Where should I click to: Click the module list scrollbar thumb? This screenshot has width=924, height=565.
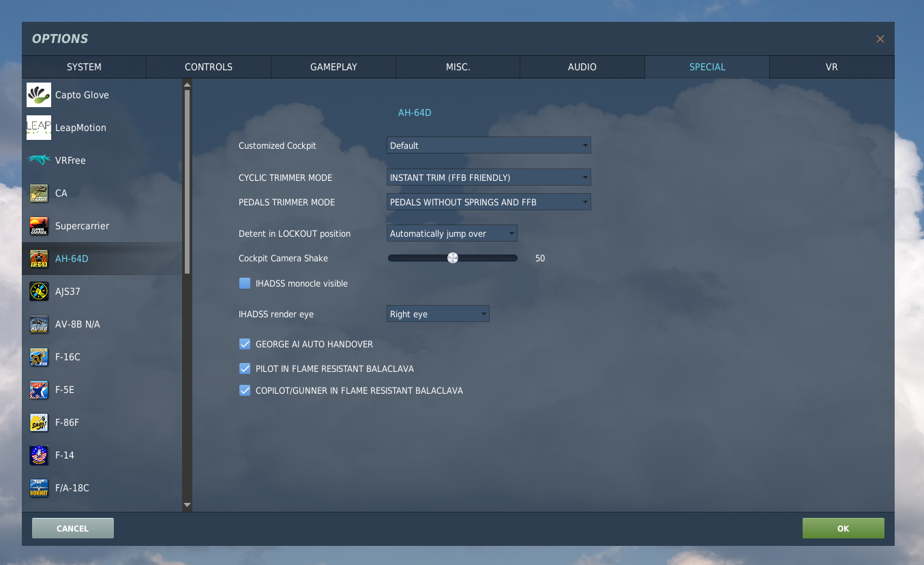(188, 182)
